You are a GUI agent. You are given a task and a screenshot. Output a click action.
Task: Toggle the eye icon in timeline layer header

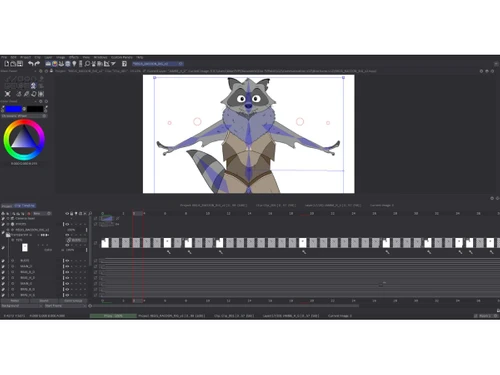point(67,213)
